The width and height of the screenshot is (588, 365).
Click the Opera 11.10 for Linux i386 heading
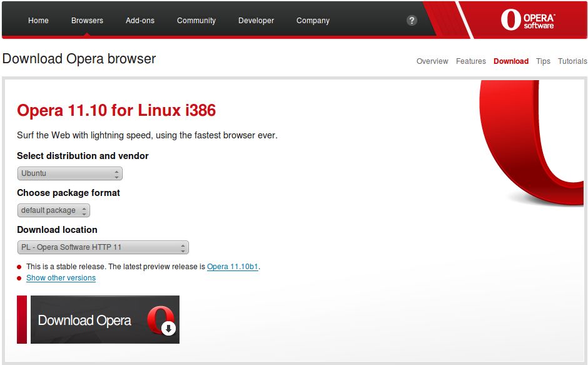116,110
